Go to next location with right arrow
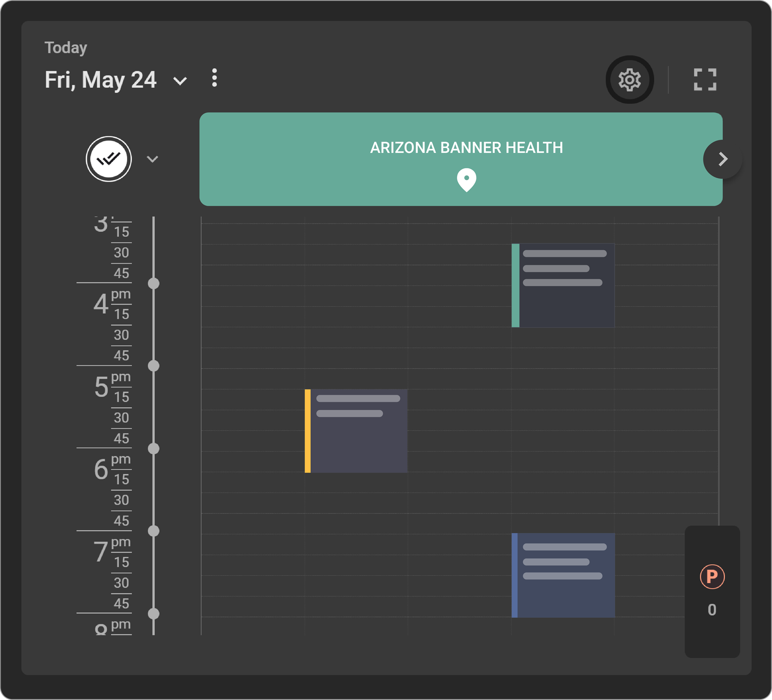772x700 pixels. click(723, 159)
